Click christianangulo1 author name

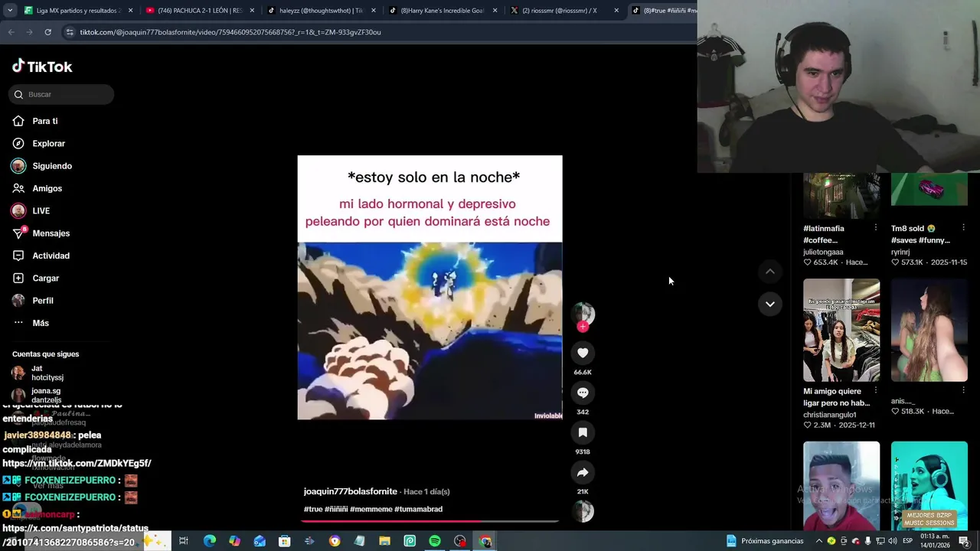coord(829,415)
